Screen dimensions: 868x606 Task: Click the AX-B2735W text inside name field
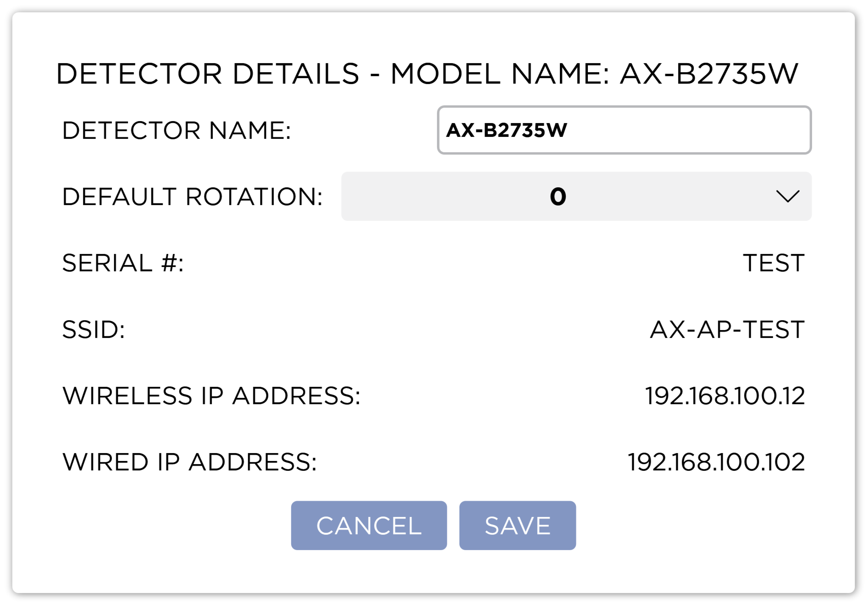click(x=506, y=130)
